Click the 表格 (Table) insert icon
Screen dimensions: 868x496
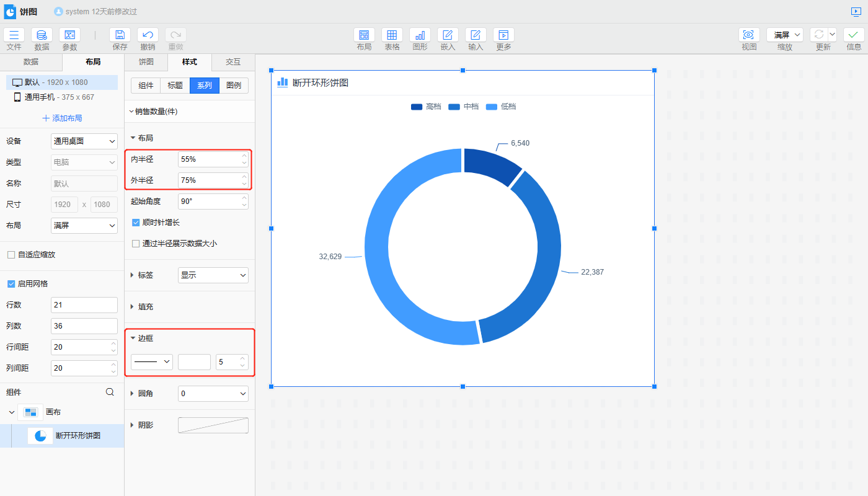coord(392,35)
